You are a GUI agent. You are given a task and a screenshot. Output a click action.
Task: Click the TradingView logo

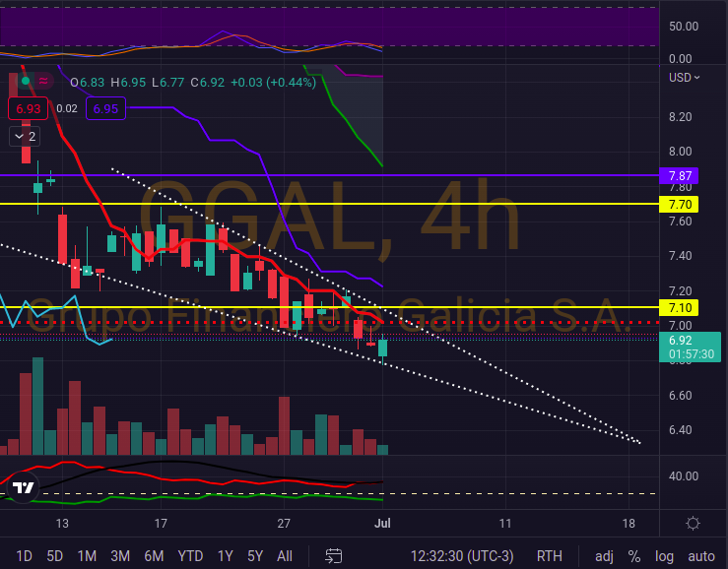pos(23,487)
